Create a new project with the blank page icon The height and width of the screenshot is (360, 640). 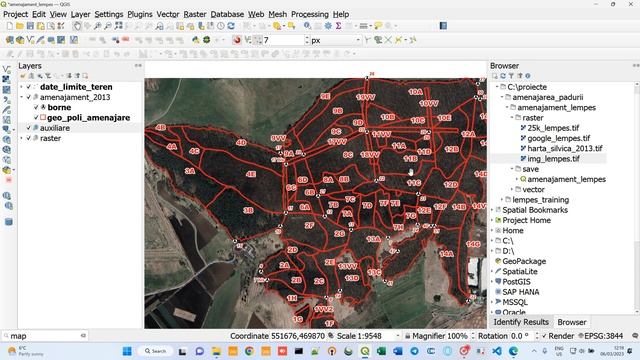point(10,26)
